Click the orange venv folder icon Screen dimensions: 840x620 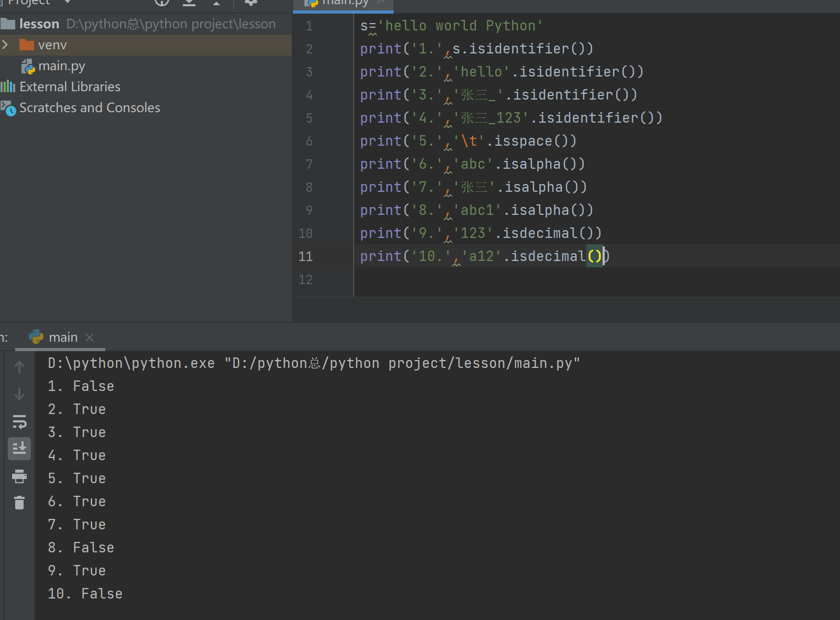point(27,45)
